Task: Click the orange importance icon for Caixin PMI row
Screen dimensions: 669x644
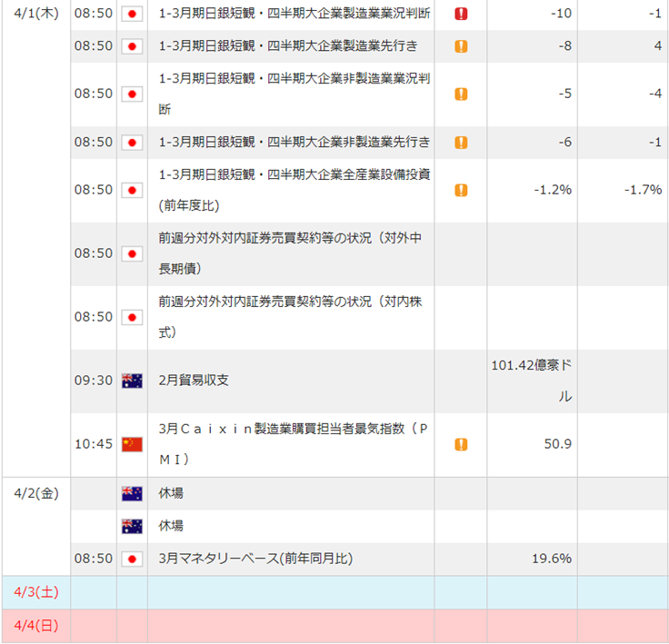Action: (461, 444)
